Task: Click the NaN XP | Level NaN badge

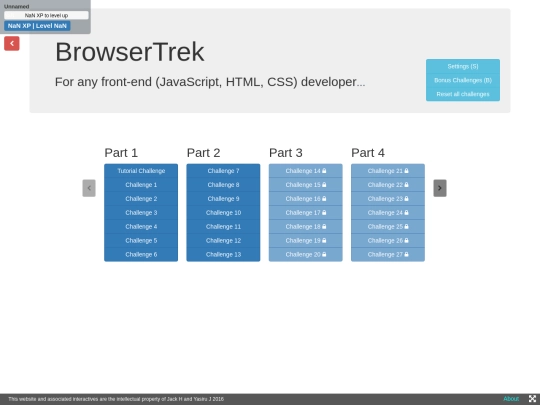Action: [x=37, y=26]
